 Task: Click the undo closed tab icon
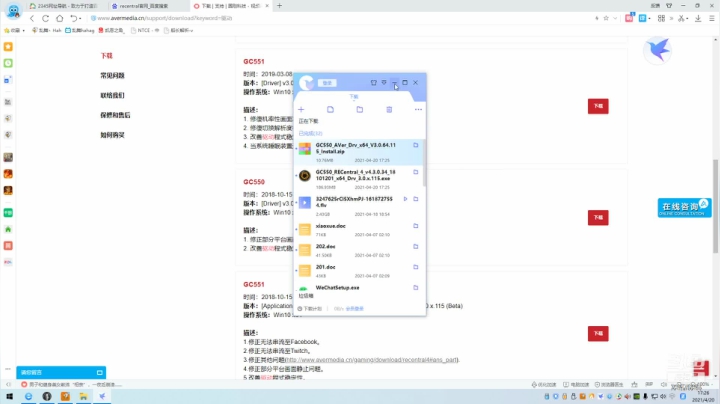pos(73,18)
